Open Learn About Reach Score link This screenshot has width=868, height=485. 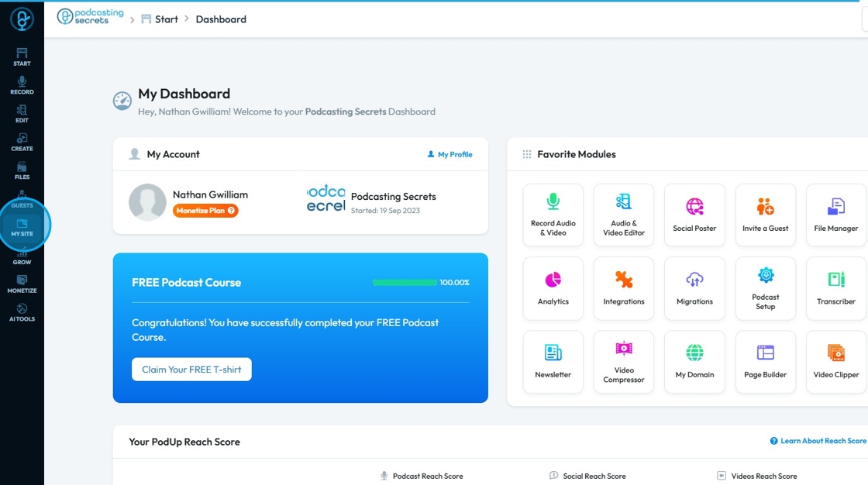(x=818, y=441)
